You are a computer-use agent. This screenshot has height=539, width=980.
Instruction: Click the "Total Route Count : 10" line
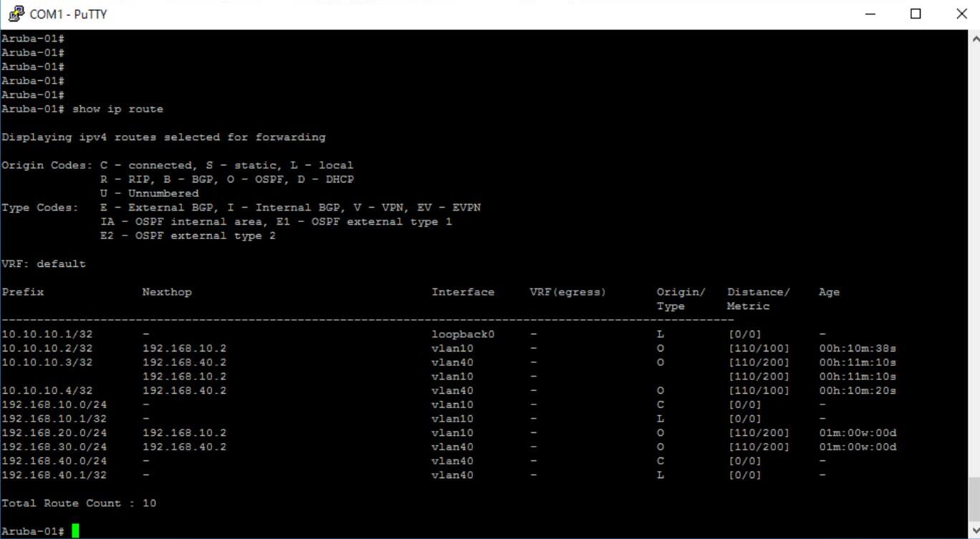pos(79,503)
